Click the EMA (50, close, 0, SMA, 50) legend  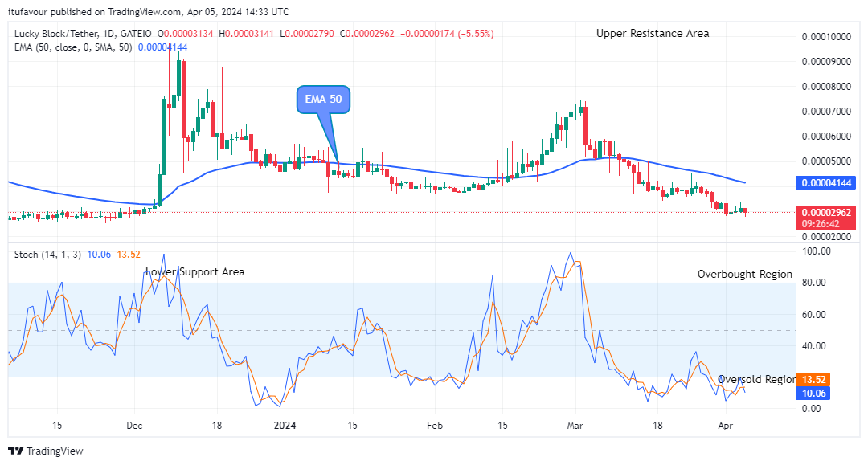[x=73, y=47]
